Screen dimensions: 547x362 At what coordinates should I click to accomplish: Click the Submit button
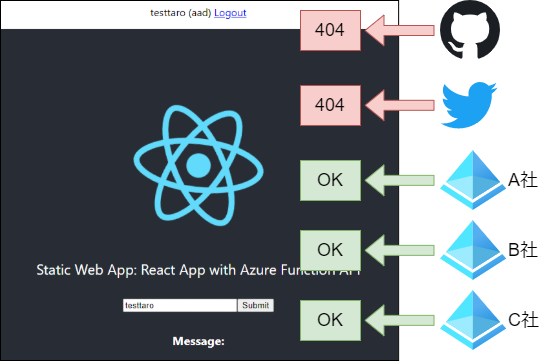[x=256, y=306]
